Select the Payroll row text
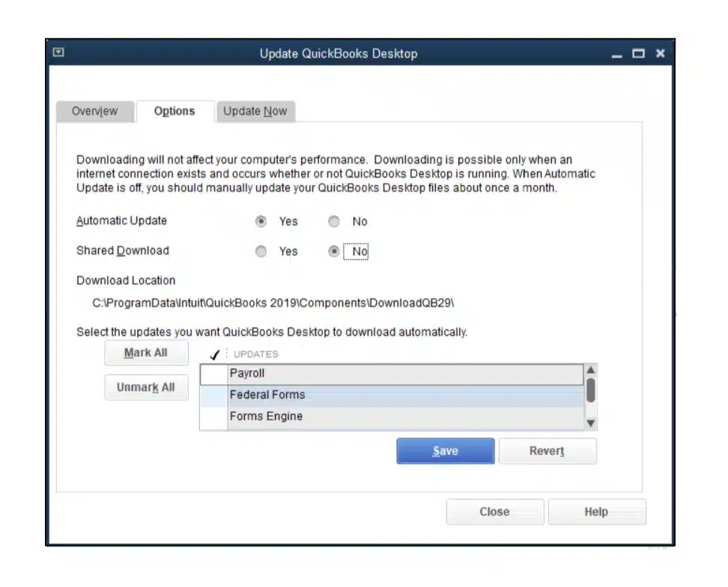 point(247,374)
